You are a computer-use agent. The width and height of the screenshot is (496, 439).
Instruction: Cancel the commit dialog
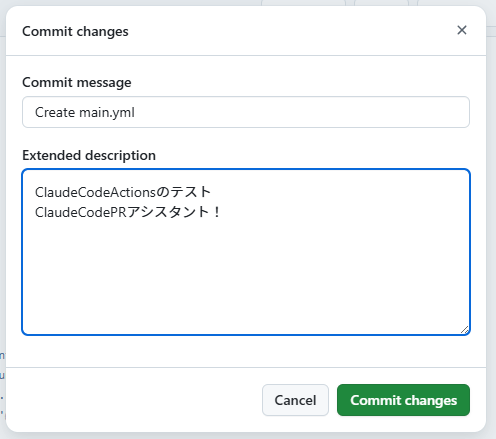295,400
